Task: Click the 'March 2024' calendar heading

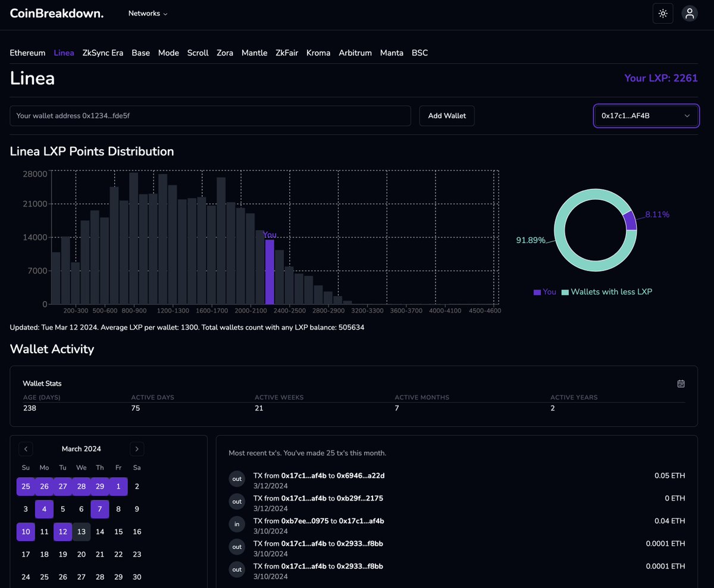Action: coord(82,449)
